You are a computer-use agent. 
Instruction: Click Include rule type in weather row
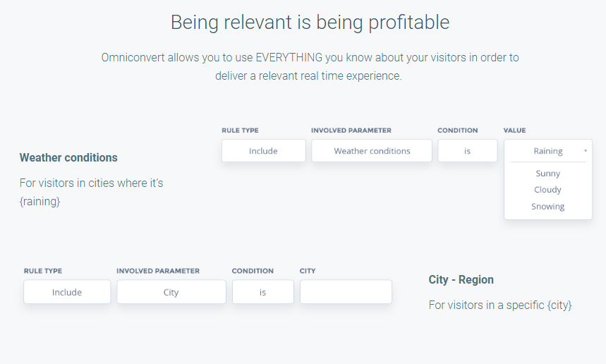pyautogui.click(x=264, y=151)
